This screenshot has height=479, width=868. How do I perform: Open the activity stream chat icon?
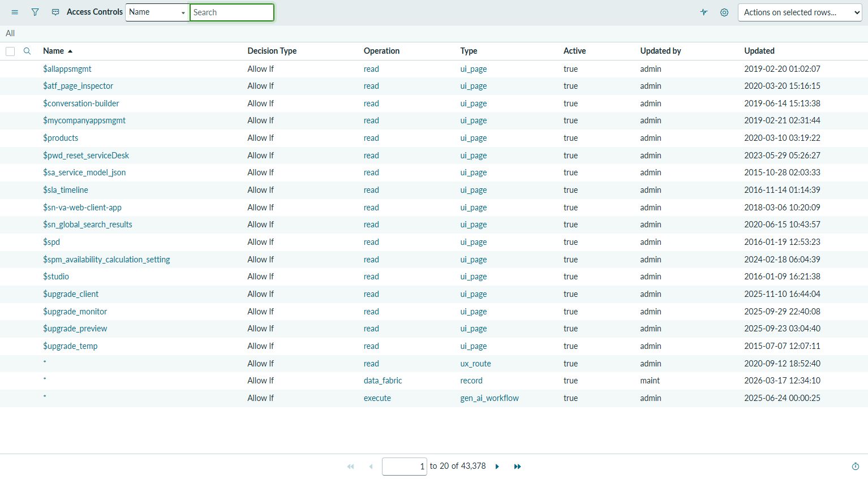point(55,12)
